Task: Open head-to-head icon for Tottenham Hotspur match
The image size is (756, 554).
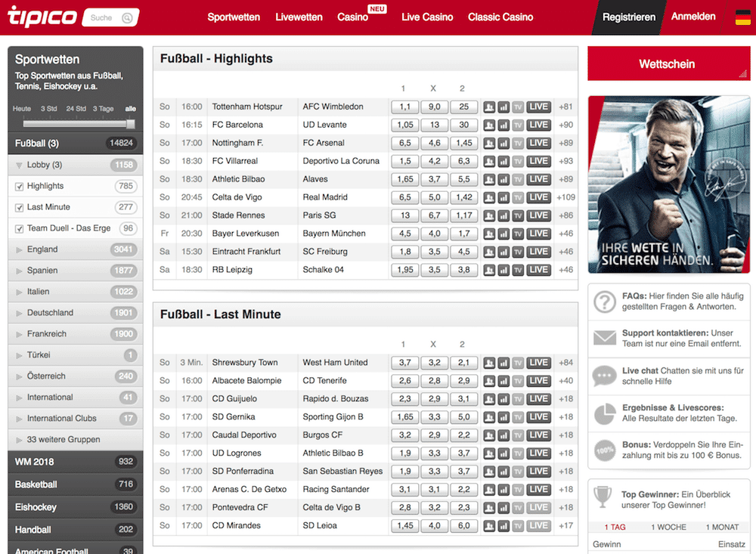Action: [x=489, y=107]
